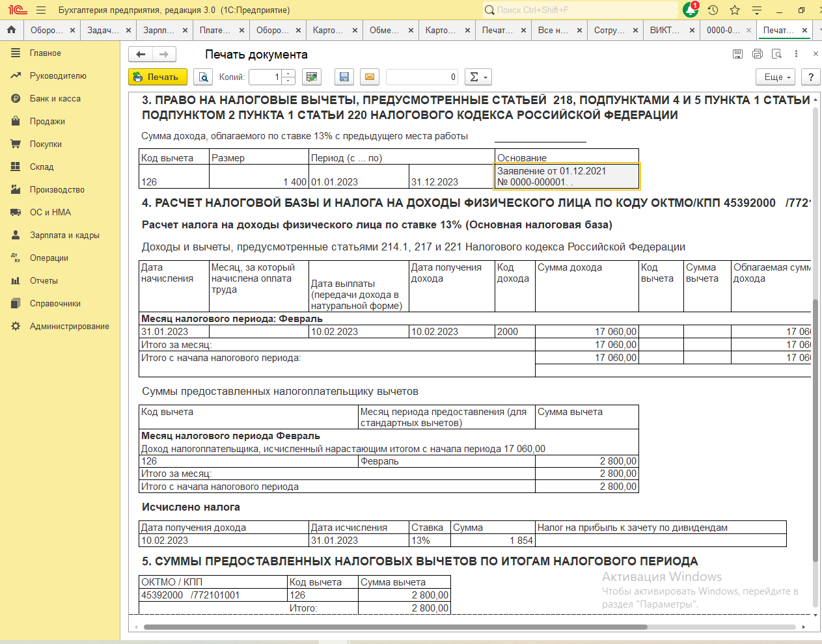Click the horizontal scrollbar of the document
The image size is (822, 644).
pos(395,627)
